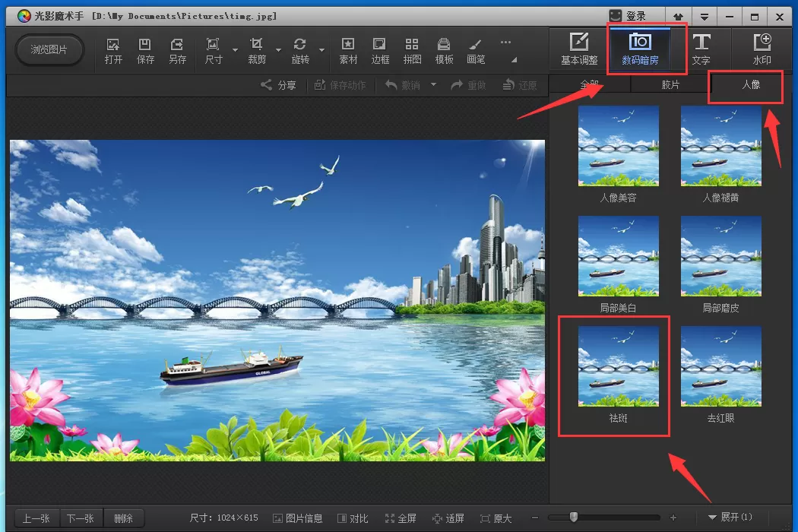Show more tools via ellipsis icon
Image resolution: width=798 pixels, height=532 pixels.
505,43
